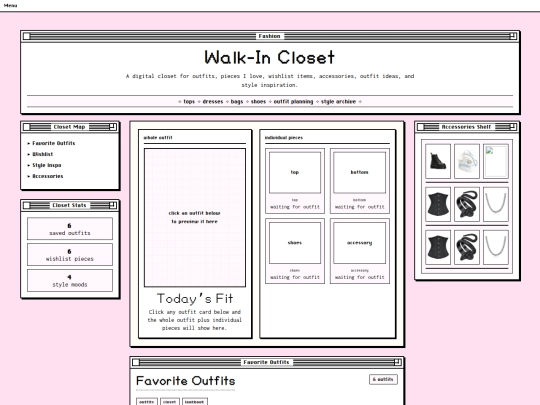Click the 'style archive' tag in header strip
This screenshot has height=405, width=540.
[x=338, y=102]
